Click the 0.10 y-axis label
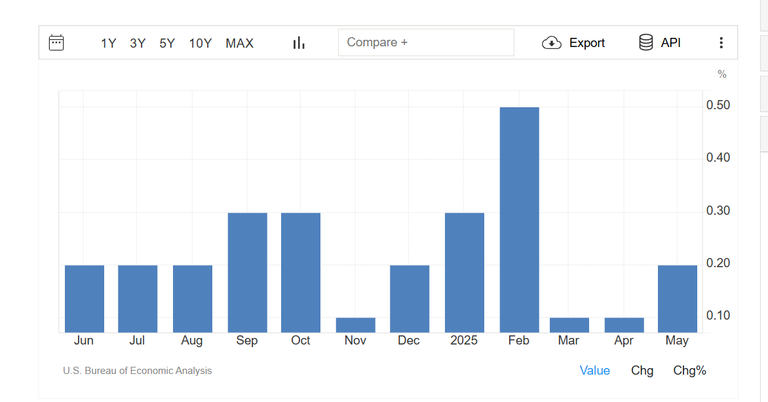 tap(718, 315)
